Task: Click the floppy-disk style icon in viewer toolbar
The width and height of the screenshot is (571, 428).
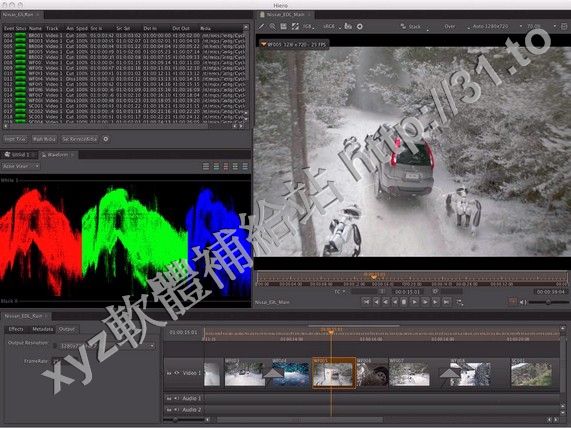Action: click(284, 26)
